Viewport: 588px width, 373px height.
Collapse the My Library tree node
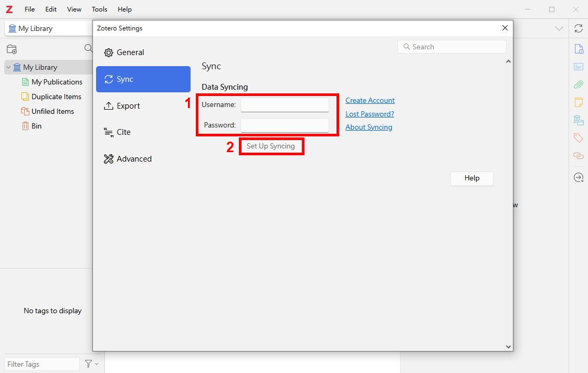(x=8, y=67)
